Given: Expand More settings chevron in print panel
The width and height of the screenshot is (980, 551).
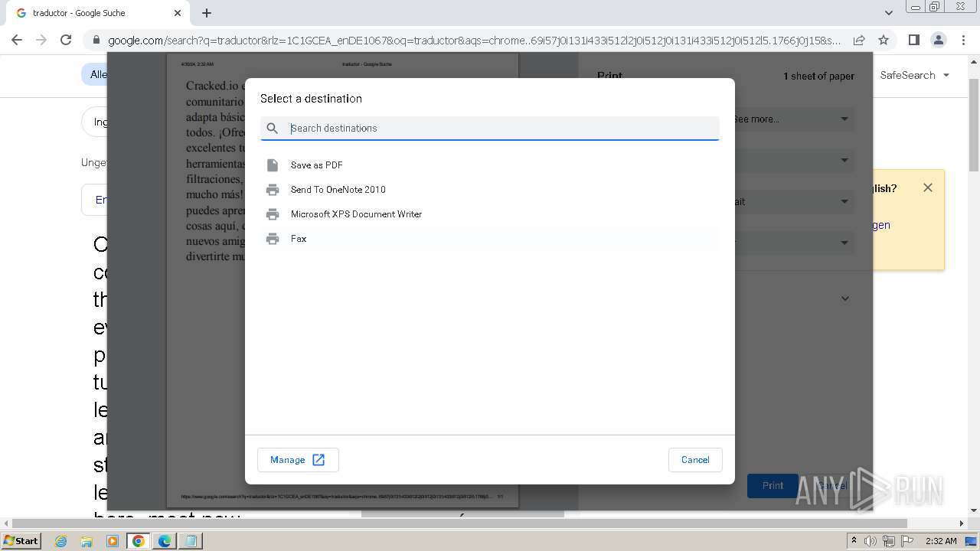Looking at the screenshot, I should point(845,298).
